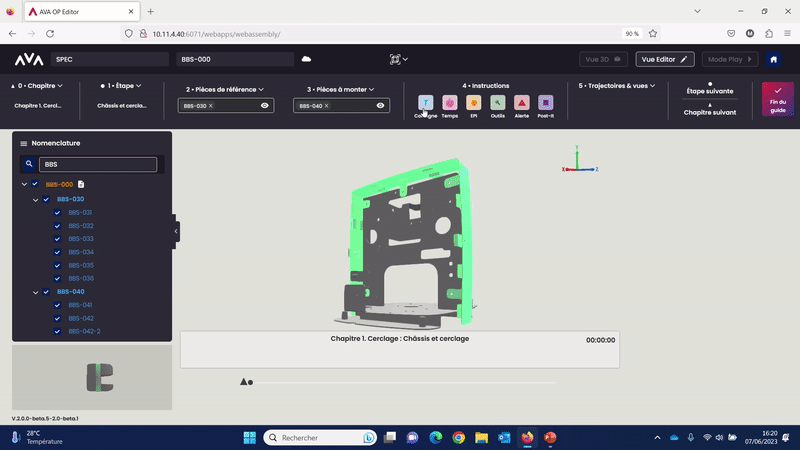Open Firefox application menu
The width and height of the screenshot is (800, 450).
coord(788,34)
